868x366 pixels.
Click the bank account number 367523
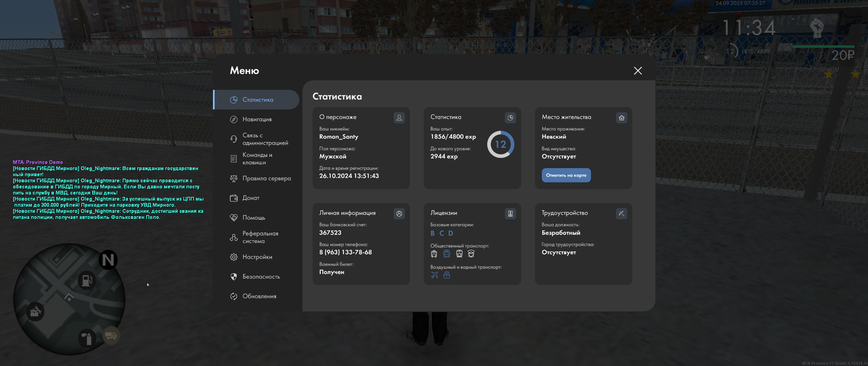pos(330,233)
